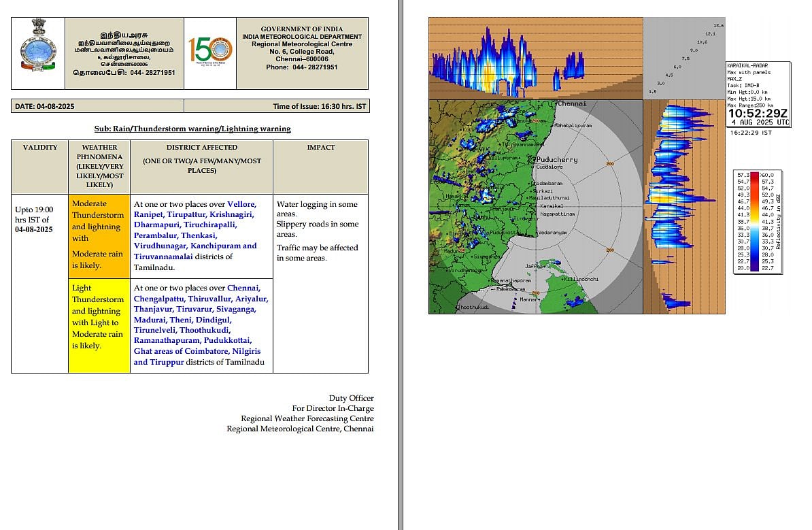This screenshot has width=812, height=530.
Task: Click 'Cuddalore' label on radar map
Action: (549, 167)
